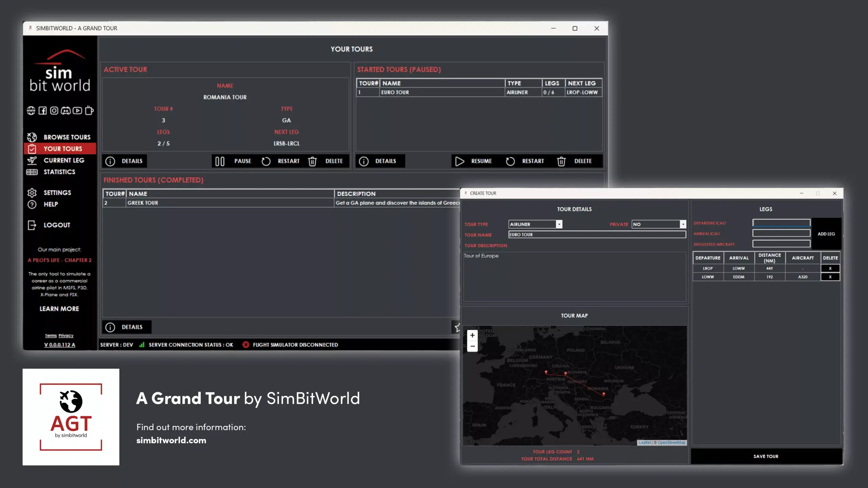Click the YouTube icon in sidebar
868x488 pixels.
click(x=77, y=110)
